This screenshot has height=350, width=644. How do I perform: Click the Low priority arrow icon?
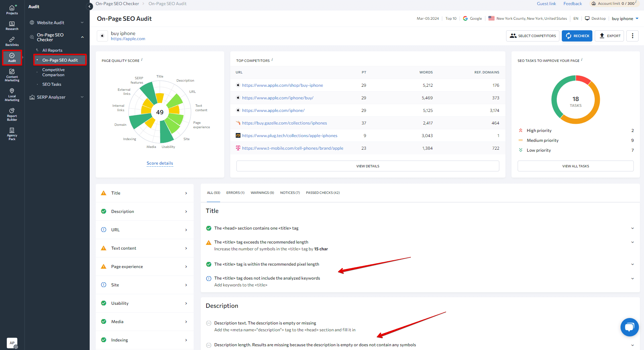pyautogui.click(x=521, y=150)
